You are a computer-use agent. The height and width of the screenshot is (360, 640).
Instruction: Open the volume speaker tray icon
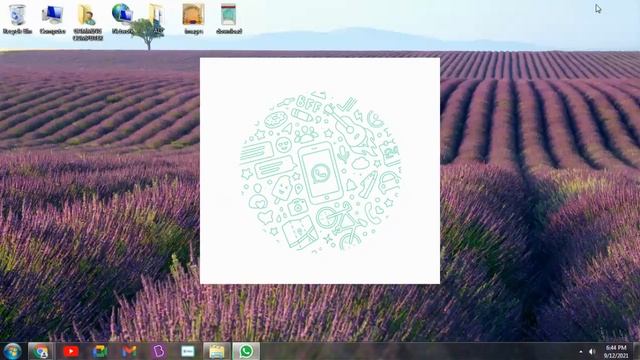592,351
